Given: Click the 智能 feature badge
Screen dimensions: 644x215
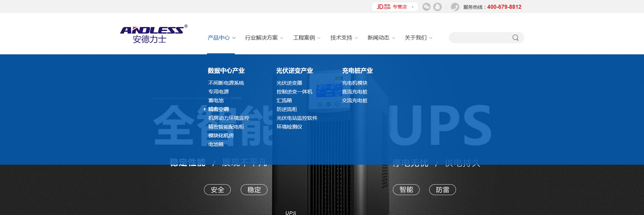Looking at the screenshot, I should [x=406, y=190].
